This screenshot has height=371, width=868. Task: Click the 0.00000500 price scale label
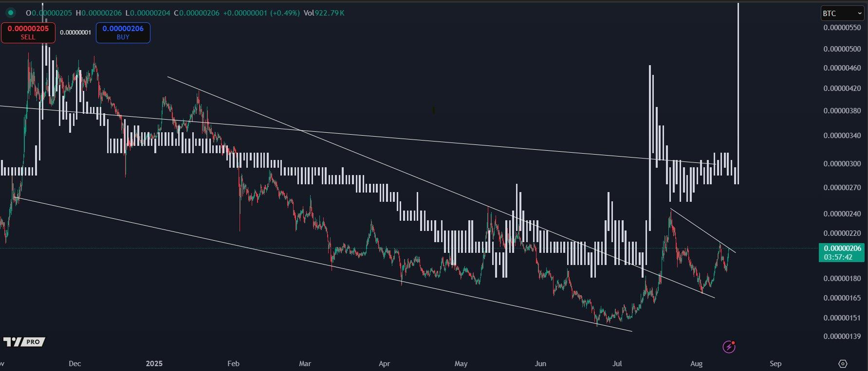[x=842, y=49]
